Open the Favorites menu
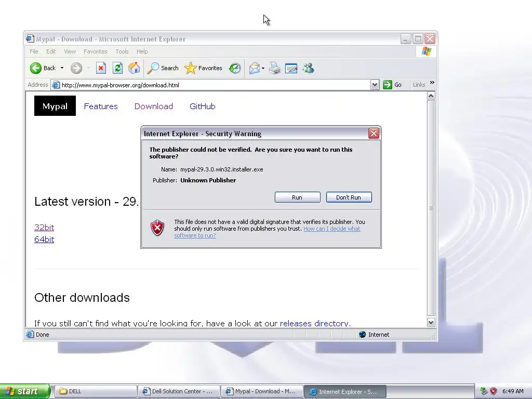Viewport: 532px width, 399px height. (96, 51)
